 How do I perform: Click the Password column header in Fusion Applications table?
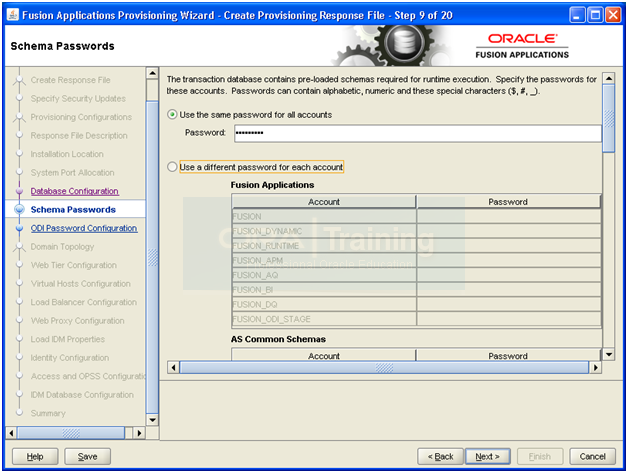[508, 202]
